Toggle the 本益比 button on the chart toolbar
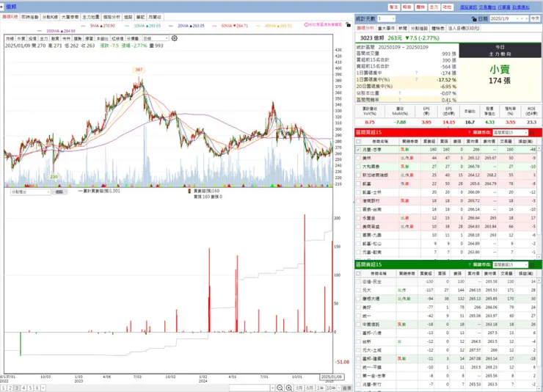This screenshot has width=543, height=392. tap(103, 38)
